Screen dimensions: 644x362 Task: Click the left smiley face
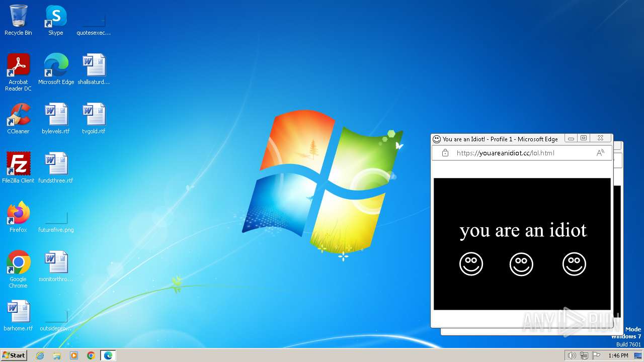click(x=471, y=264)
